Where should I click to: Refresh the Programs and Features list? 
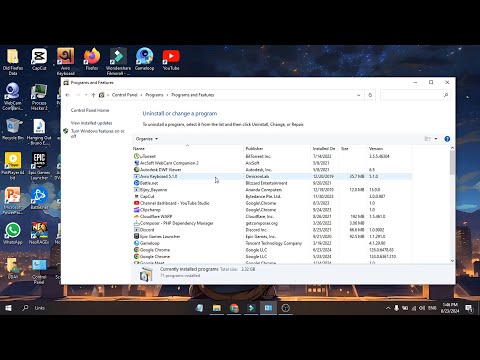[370, 95]
